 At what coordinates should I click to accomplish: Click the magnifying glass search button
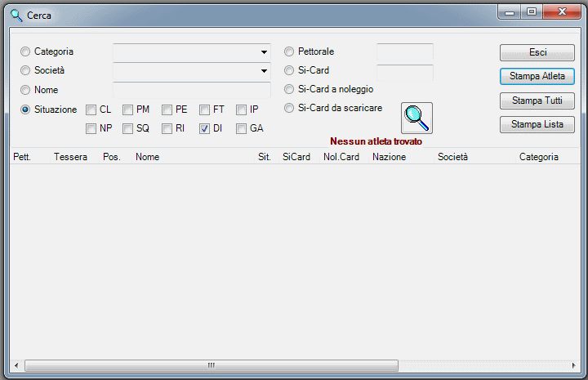[x=416, y=118]
